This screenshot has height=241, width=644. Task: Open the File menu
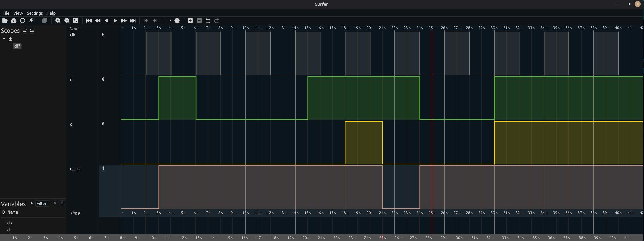6,13
